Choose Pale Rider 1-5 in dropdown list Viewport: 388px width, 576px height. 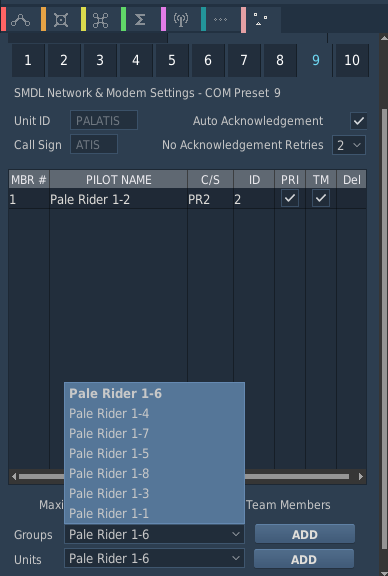[x=154, y=453]
